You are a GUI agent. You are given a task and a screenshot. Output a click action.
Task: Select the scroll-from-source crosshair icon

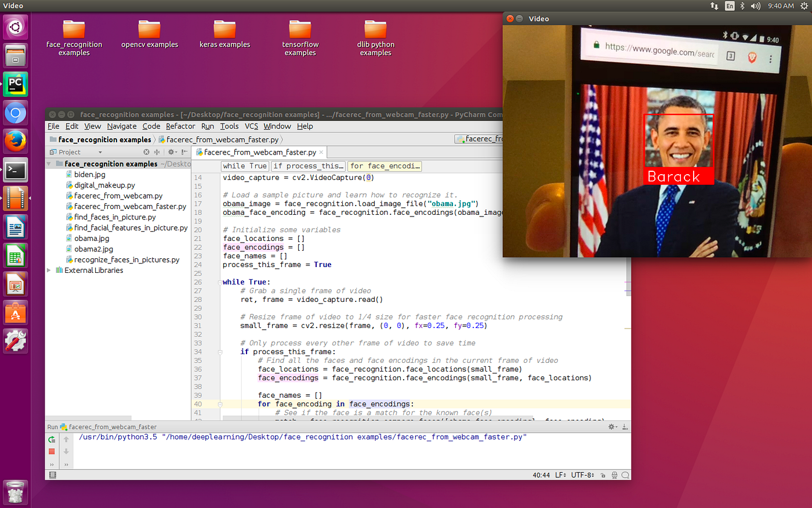[x=147, y=152]
